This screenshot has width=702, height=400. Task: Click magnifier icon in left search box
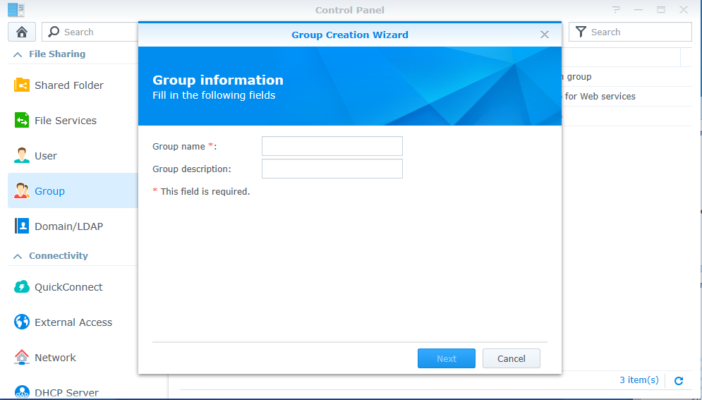point(54,31)
